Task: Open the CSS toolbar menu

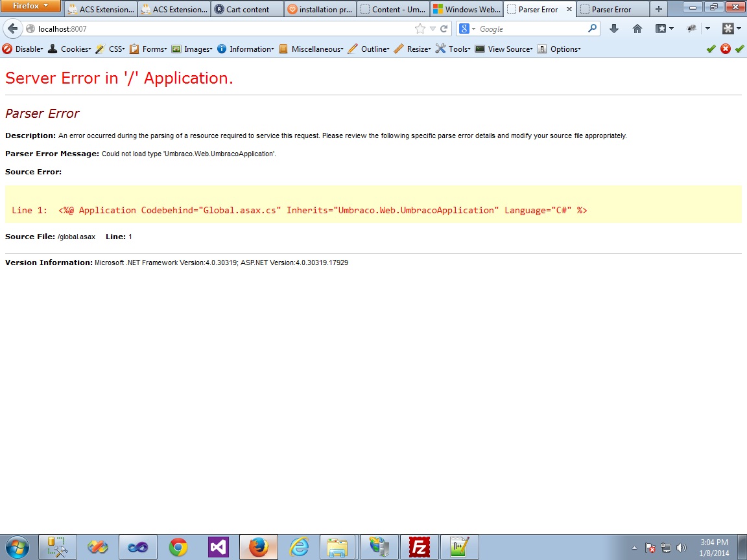Action: pos(110,49)
